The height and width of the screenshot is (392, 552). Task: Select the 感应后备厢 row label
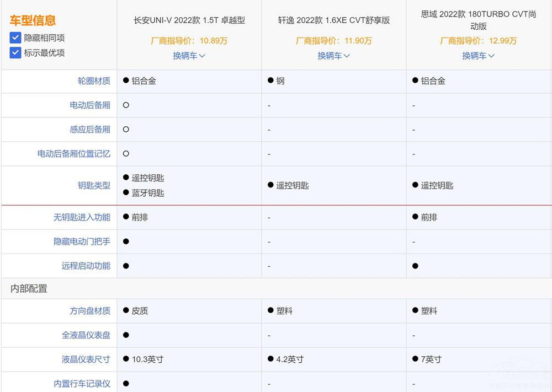[x=90, y=130]
